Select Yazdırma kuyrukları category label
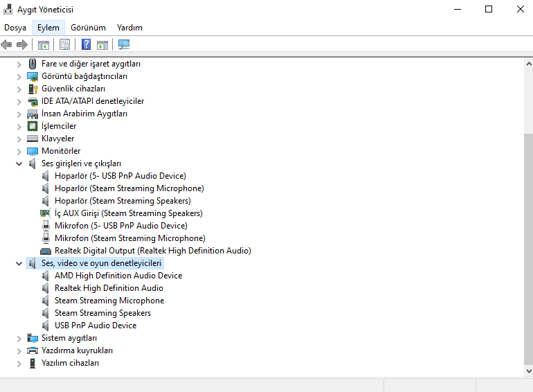The width and height of the screenshot is (533, 392). tap(77, 350)
